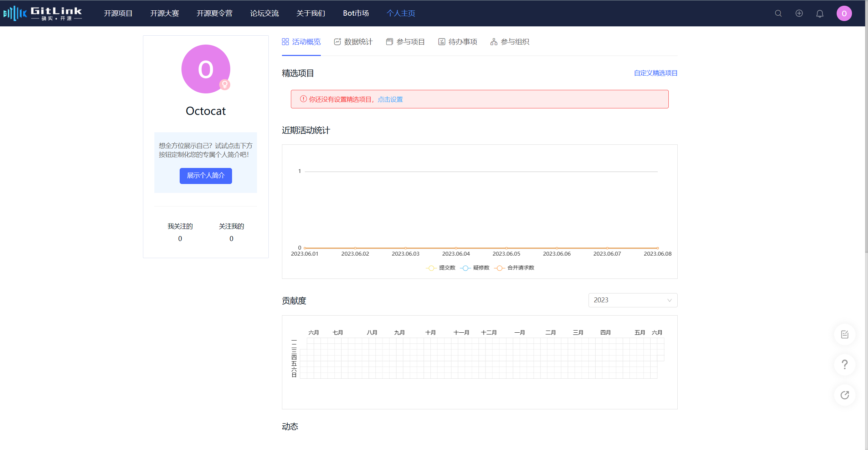Click the question mark help icon
This screenshot has width=868, height=450.
(x=844, y=365)
